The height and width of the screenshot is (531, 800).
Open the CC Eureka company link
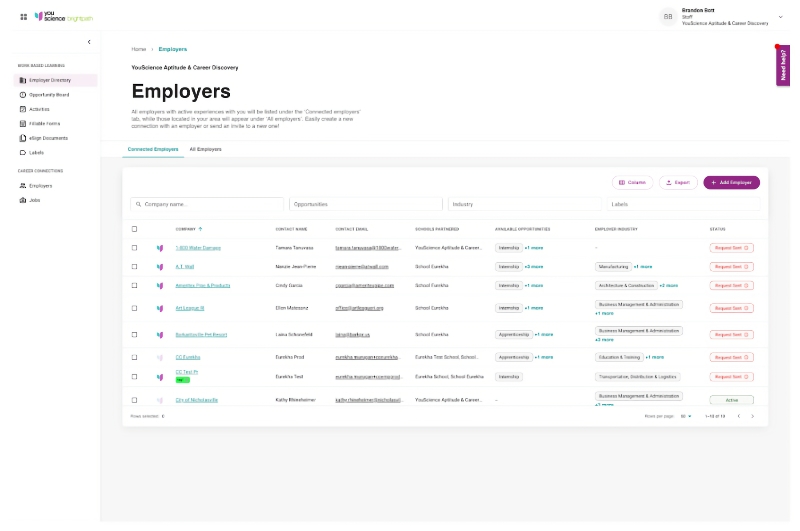pyautogui.click(x=188, y=357)
